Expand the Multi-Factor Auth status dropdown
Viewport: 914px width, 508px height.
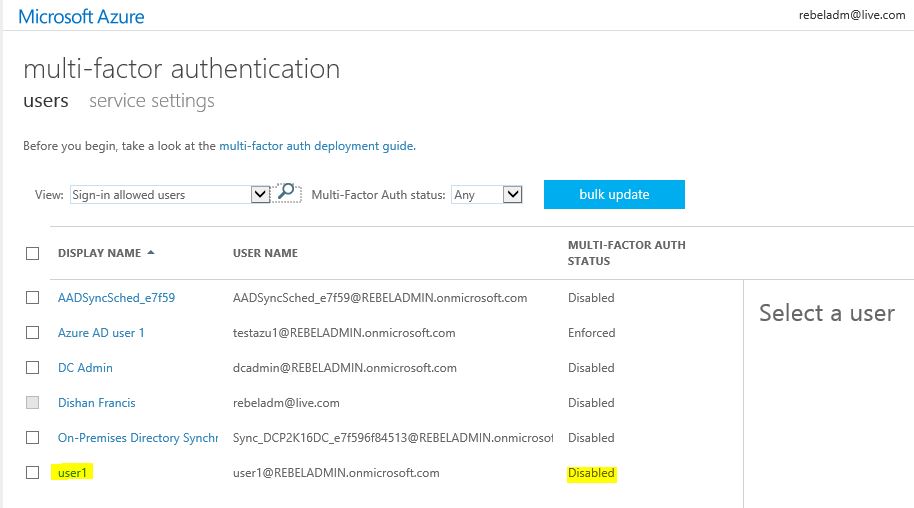[512, 194]
